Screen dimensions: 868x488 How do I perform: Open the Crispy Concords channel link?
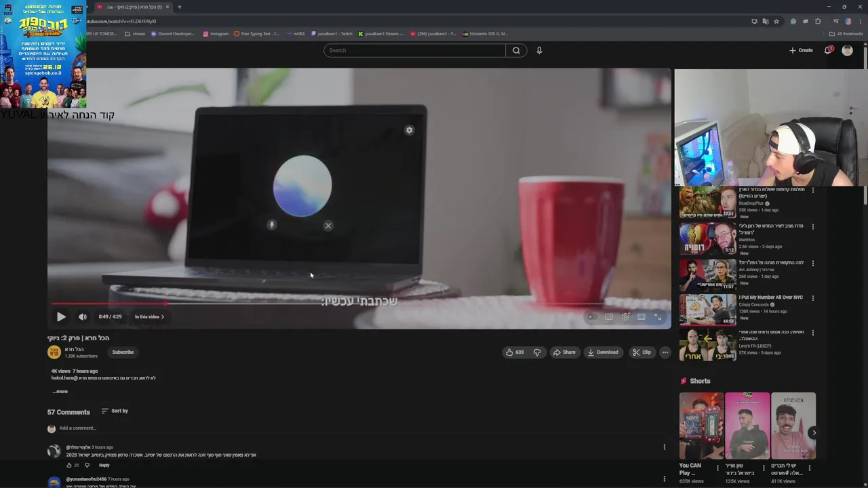(754, 305)
